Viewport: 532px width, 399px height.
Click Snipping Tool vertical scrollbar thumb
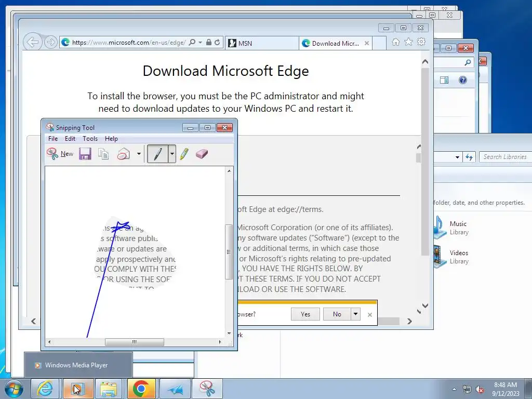tap(229, 251)
